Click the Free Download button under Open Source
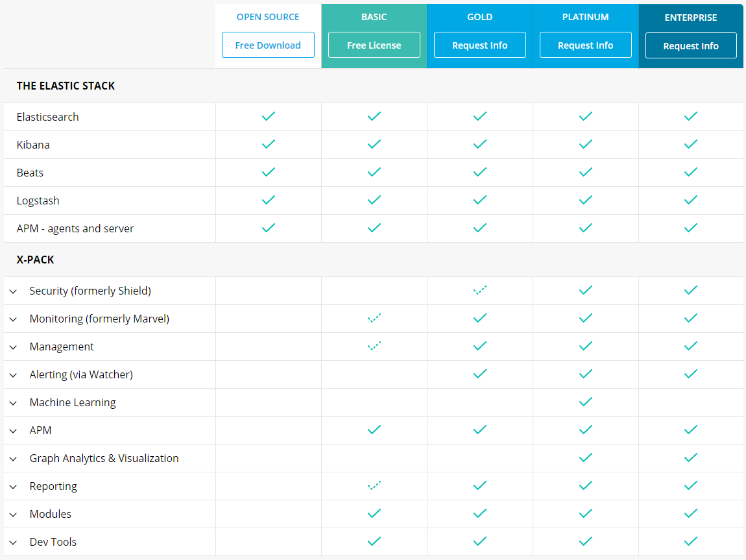 pos(268,45)
